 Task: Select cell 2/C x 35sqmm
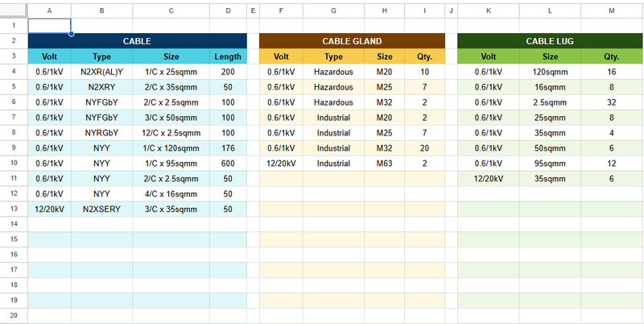coord(171,87)
